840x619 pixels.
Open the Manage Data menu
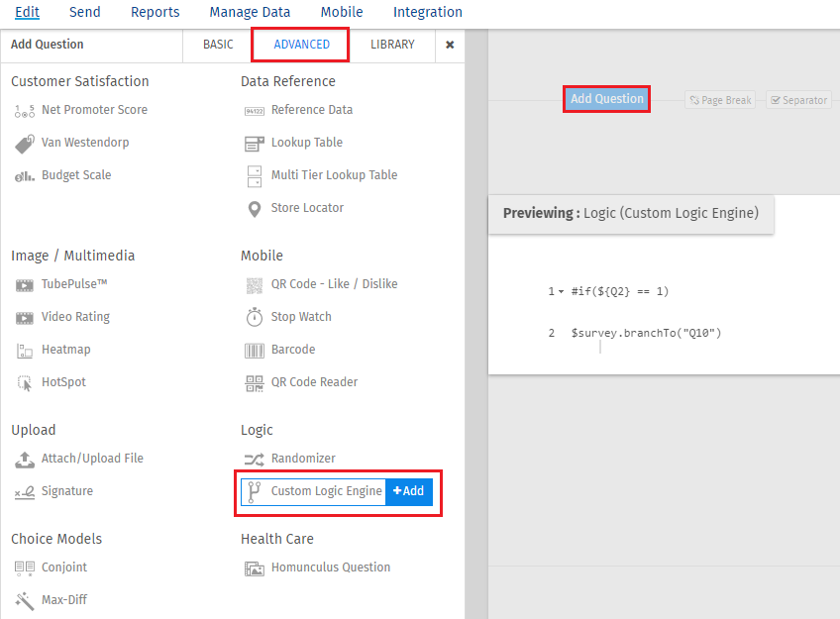[x=250, y=12]
